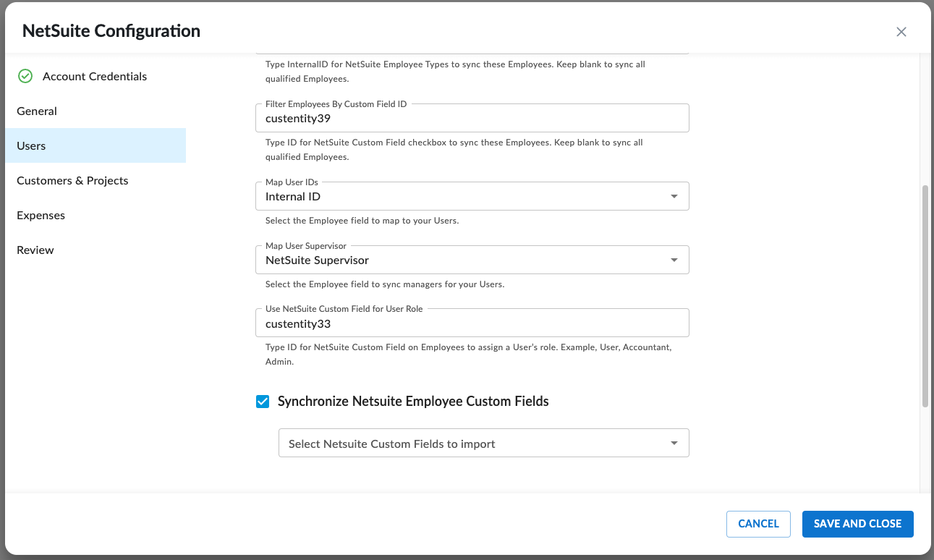Open Customers & Projects section
Image resolution: width=934 pixels, height=560 pixels.
coord(95,180)
